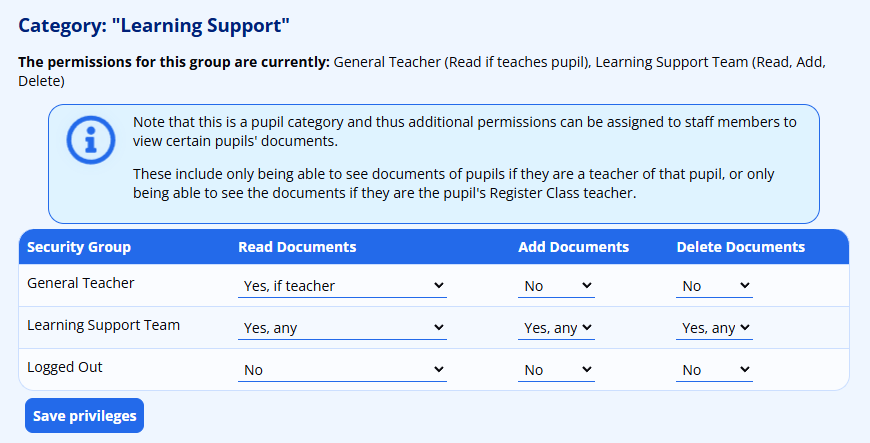This screenshot has height=443, width=870.
Task: Click the Delete Documents column header
Action: pyautogui.click(x=740, y=247)
